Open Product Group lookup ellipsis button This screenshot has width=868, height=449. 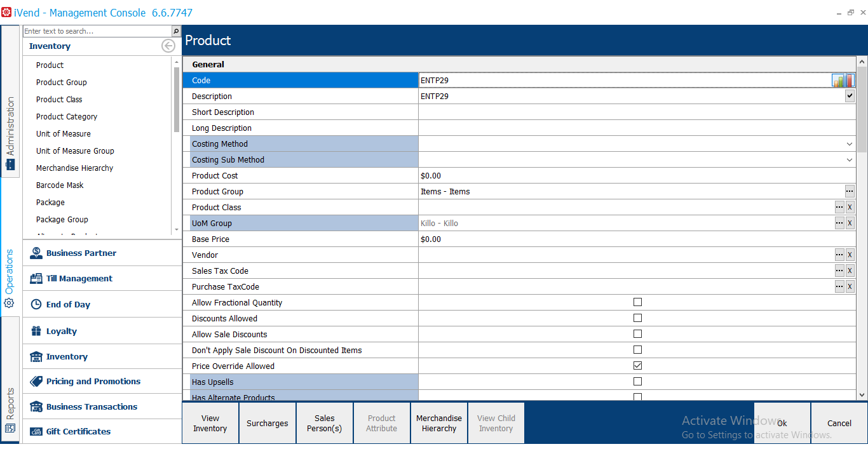(850, 191)
